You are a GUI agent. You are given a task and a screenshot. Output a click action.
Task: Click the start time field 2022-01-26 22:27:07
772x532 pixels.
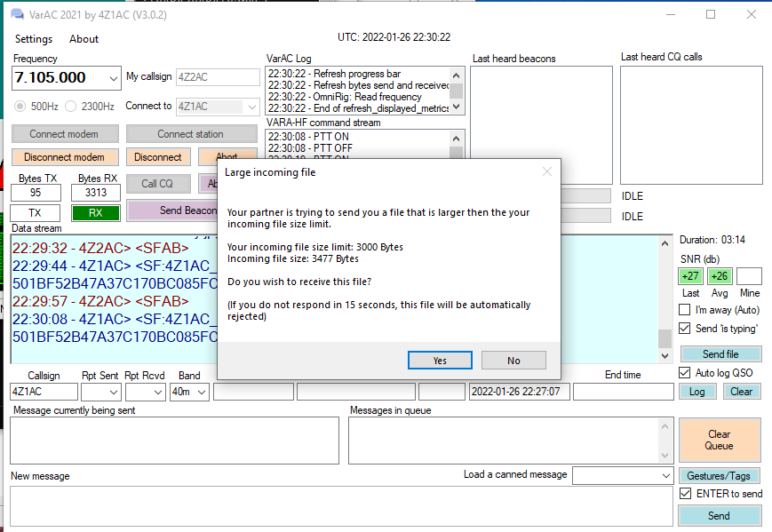[x=519, y=392]
